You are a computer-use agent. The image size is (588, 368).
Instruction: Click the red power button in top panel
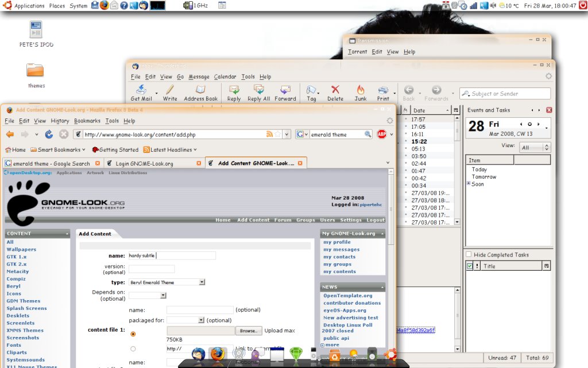pos(583,5)
